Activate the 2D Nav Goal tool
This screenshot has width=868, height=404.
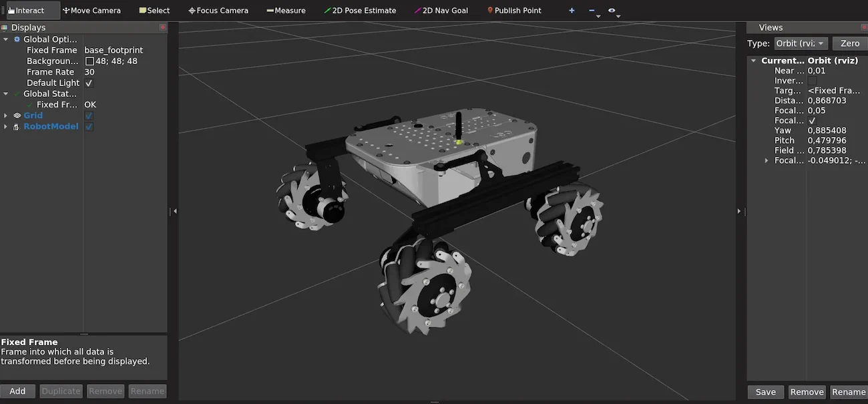[441, 11]
